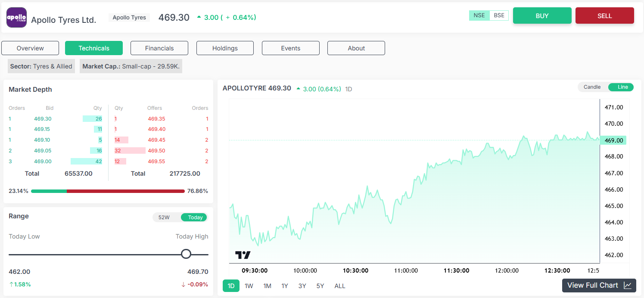
Task: Switch chart to Candle view
Action: pyautogui.click(x=592, y=87)
